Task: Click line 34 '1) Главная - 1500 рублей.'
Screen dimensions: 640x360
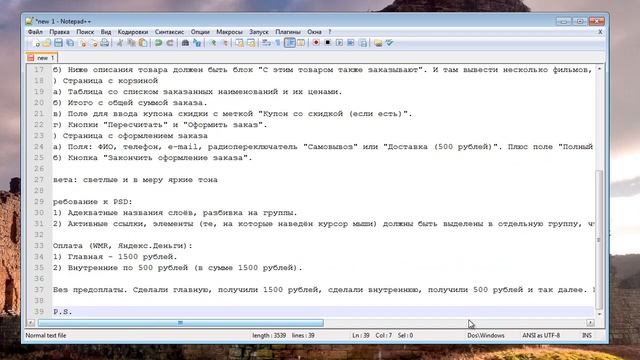Action: point(115,257)
